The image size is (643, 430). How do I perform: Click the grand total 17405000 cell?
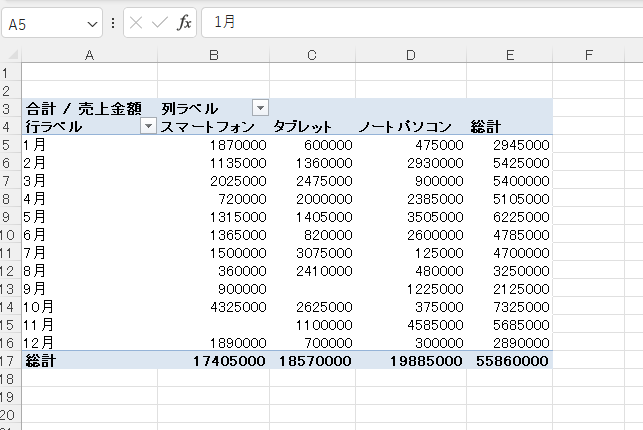pyautogui.click(x=214, y=361)
